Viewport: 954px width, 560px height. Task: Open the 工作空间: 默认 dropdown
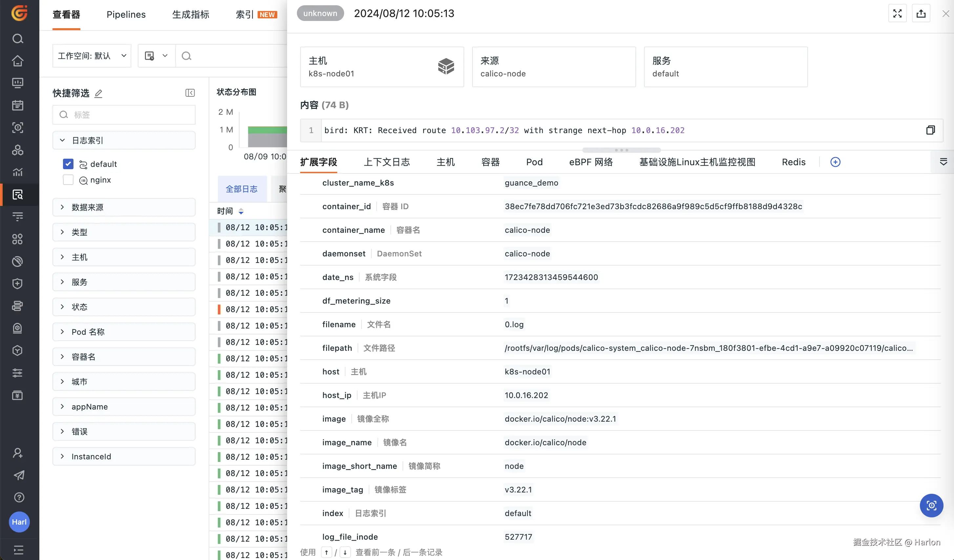92,56
